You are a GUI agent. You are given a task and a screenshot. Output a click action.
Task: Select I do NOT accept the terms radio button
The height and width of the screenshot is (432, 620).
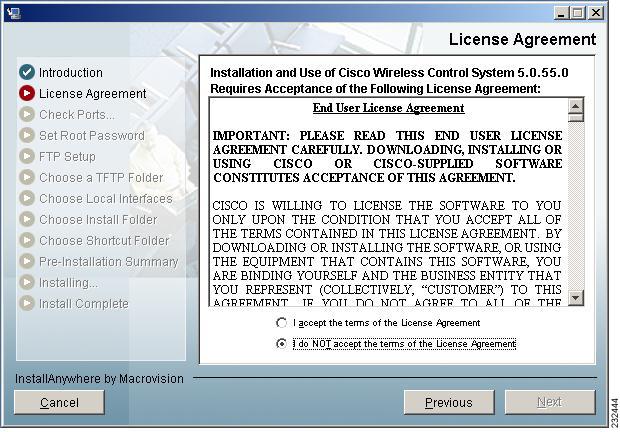(281, 344)
